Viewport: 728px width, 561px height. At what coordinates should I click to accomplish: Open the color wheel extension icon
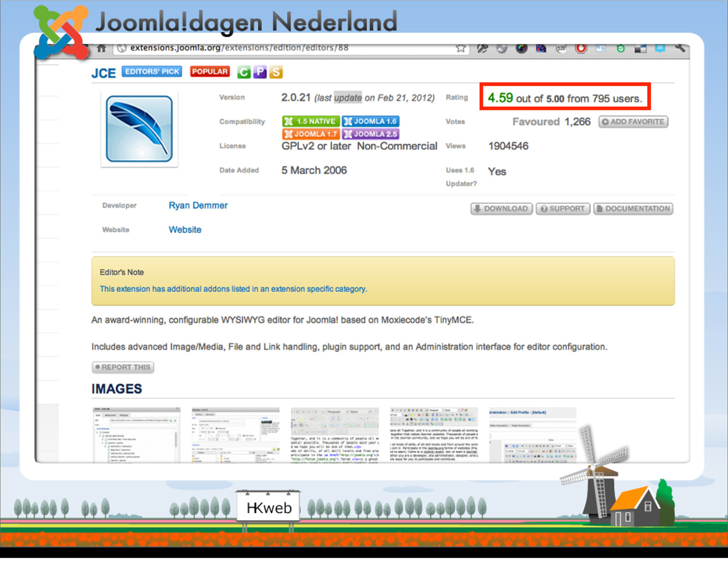(521, 48)
